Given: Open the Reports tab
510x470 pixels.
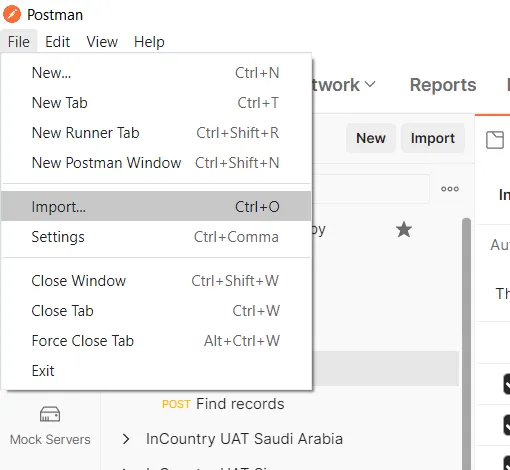Looking at the screenshot, I should (x=443, y=85).
